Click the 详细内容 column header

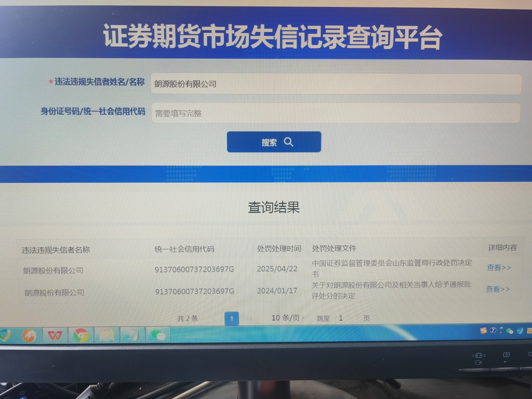[502, 248]
